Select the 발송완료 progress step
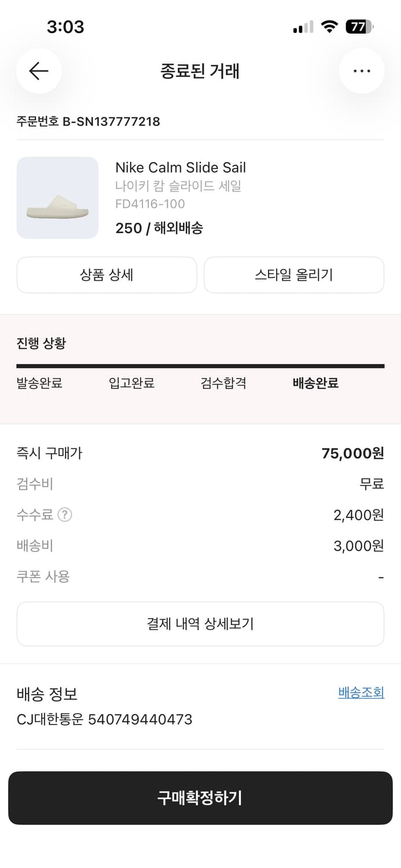Image resolution: width=401 pixels, height=868 pixels. pyautogui.click(x=39, y=383)
